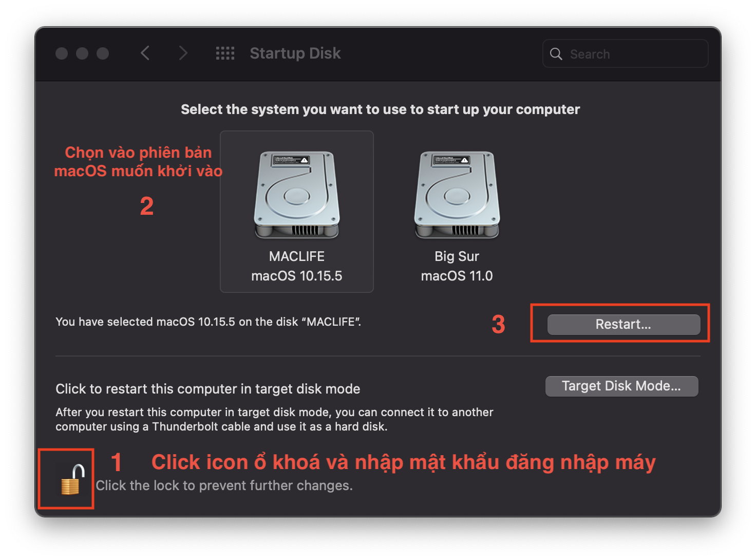Select the MACLIFE hard drive icon
Screen dimensions: 756x560
(x=297, y=195)
